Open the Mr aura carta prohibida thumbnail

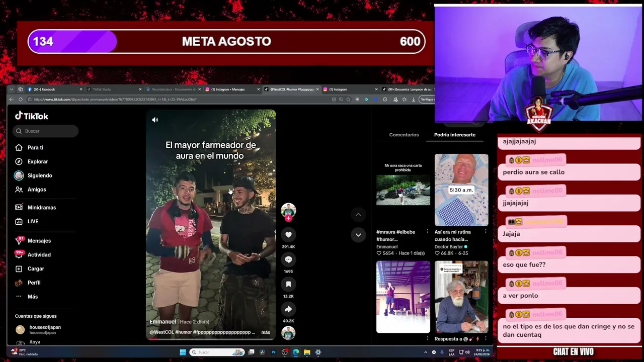403,190
